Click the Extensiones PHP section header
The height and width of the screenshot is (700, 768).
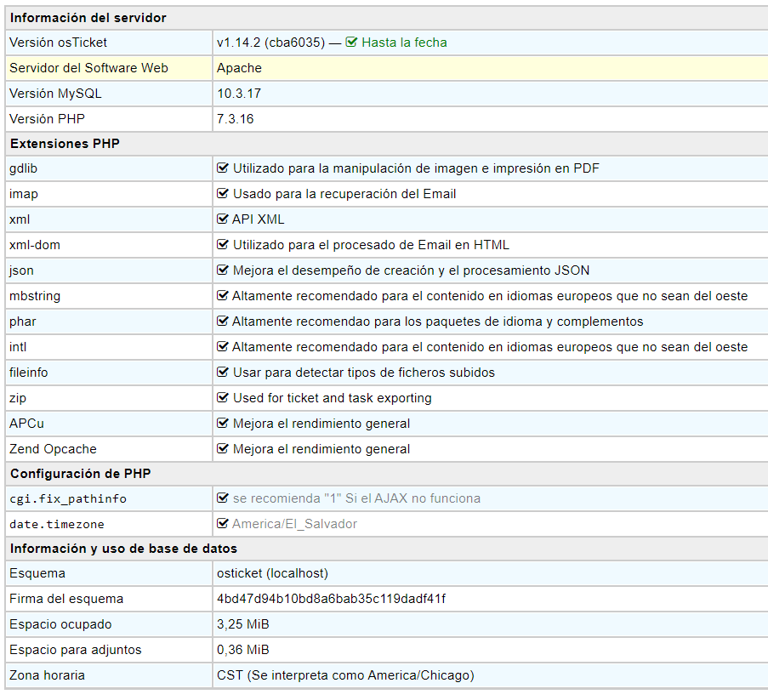pos(65,144)
